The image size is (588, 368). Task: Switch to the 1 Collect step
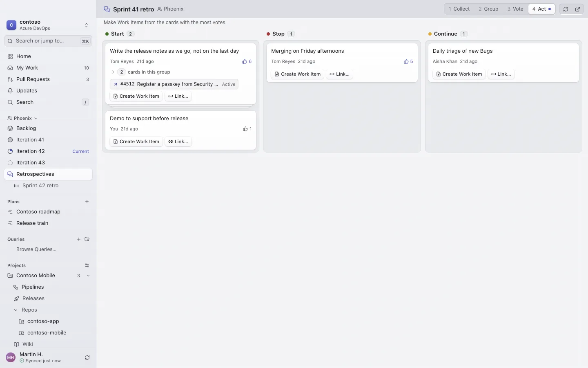pos(459,9)
